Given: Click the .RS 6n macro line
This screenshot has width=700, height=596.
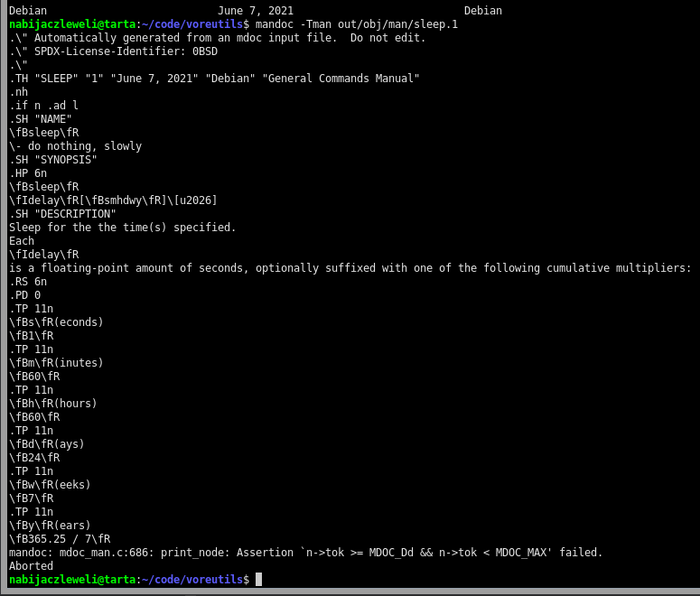Looking at the screenshot, I should [27, 282].
